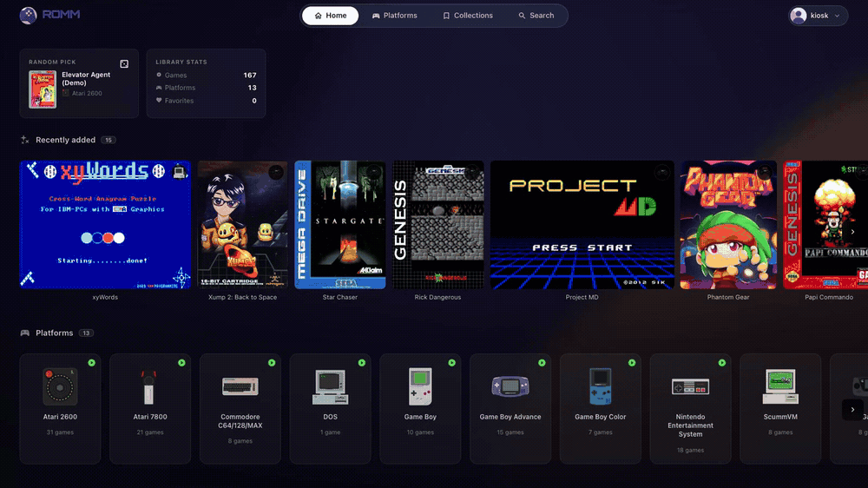Open the Atari 2600 platform card
Viewport: 868px width, 488px height.
[x=61, y=409]
